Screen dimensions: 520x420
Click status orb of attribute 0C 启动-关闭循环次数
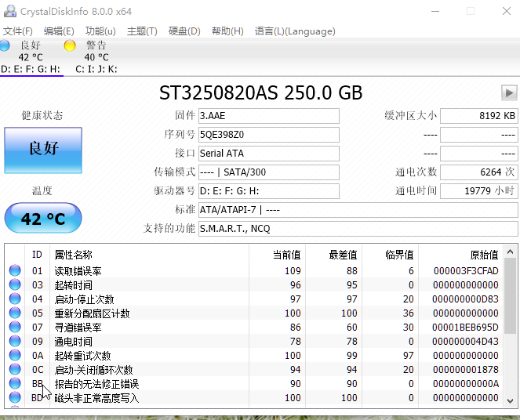(x=15, y=369)
